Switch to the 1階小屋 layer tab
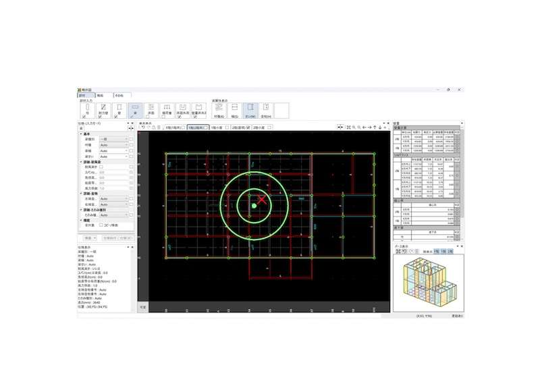The width and height of the screenshot is (540, 392). click(x=217, y=127)
